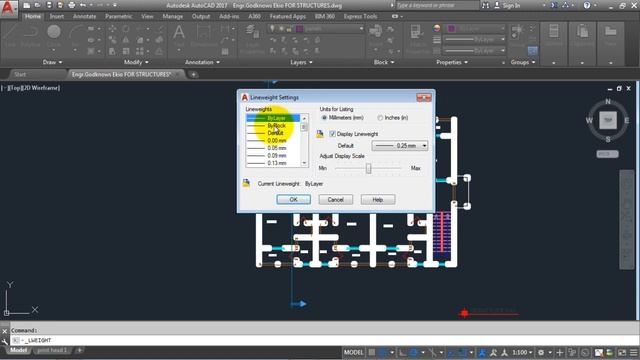The width and height of the screenshot is (640, 360).
Task: Click the Autodesk Exchange Apps icon
Action: pos(554,5)
